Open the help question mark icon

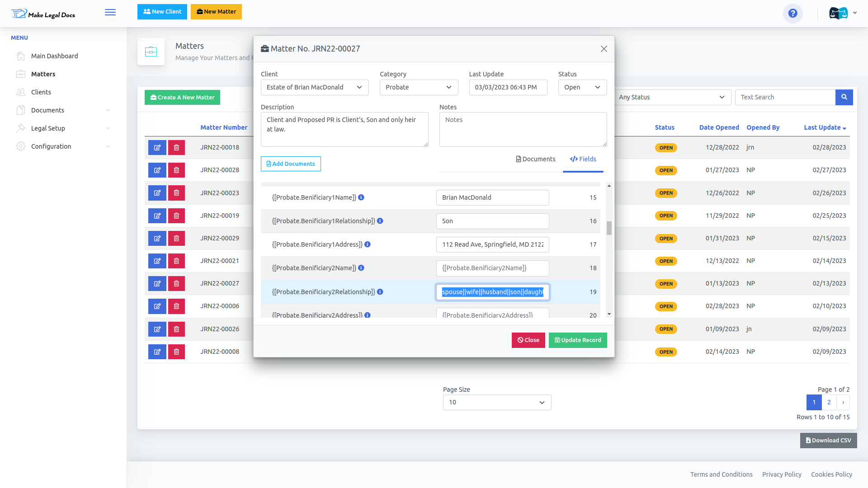point(793,13)
